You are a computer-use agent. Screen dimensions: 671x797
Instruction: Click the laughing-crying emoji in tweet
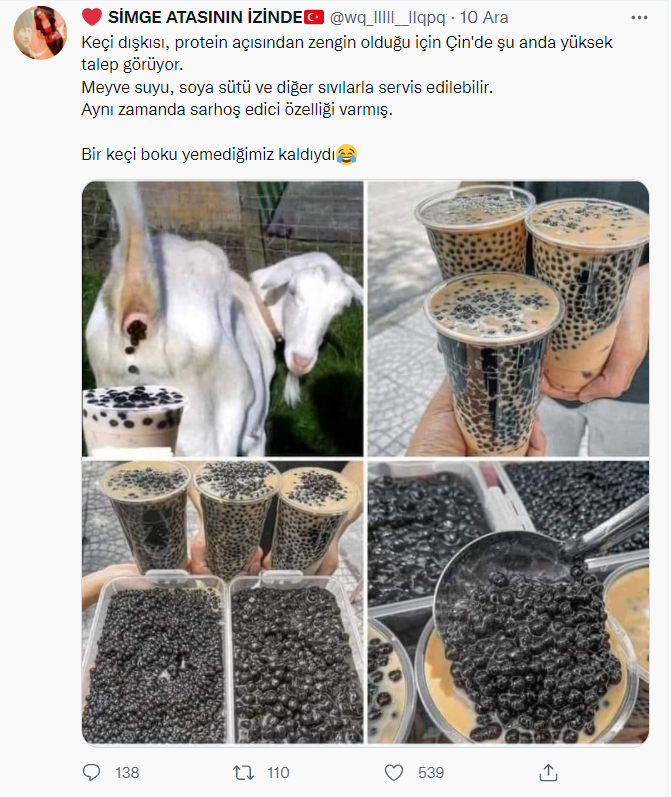tap(347, 154)
